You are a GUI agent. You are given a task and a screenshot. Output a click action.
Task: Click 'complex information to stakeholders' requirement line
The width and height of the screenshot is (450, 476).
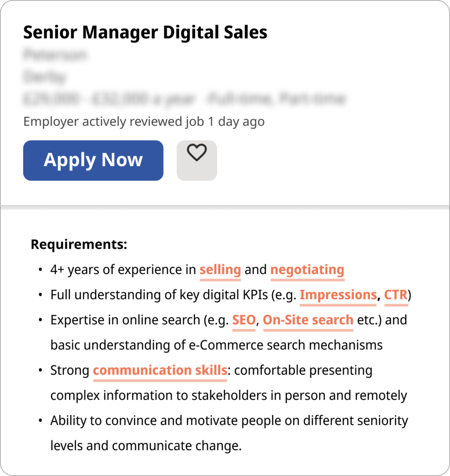[x=228, y=396]
